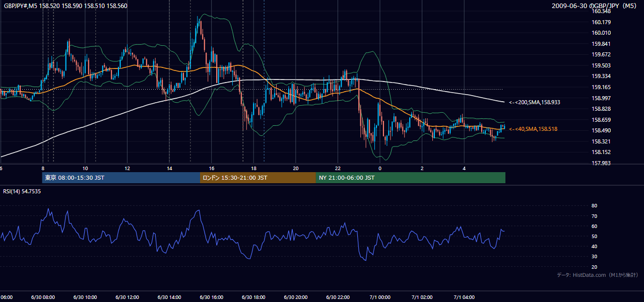This screenshot has height=302, width=644.
Task: Click the RSI(14) 54.7535 indicator label
Action: click(22, 191)
